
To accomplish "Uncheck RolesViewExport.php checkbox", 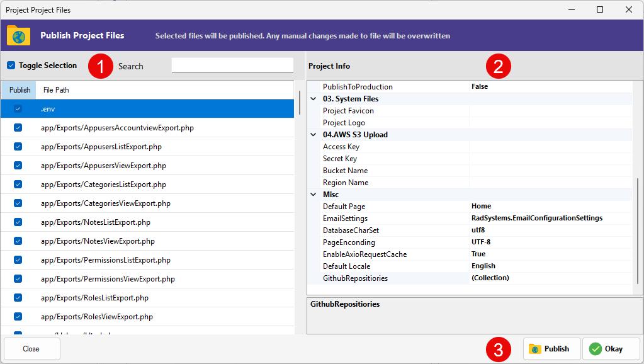I will (x=18, y=317).
